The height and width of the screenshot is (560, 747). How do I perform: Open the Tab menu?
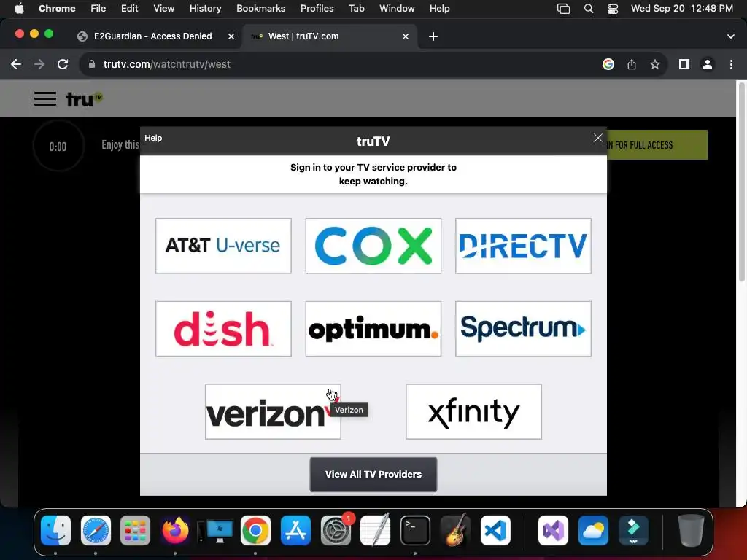click(x=356, y=9)
